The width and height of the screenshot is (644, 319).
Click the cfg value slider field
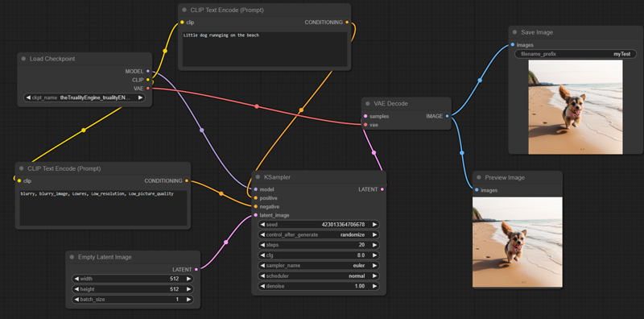(x=319, y=255)
